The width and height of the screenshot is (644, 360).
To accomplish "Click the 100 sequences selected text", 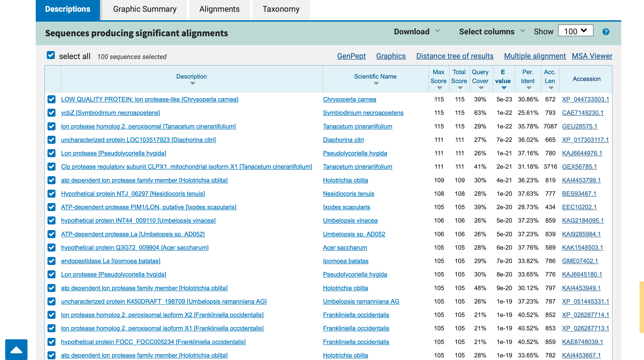I will click(x=132, y=57).
